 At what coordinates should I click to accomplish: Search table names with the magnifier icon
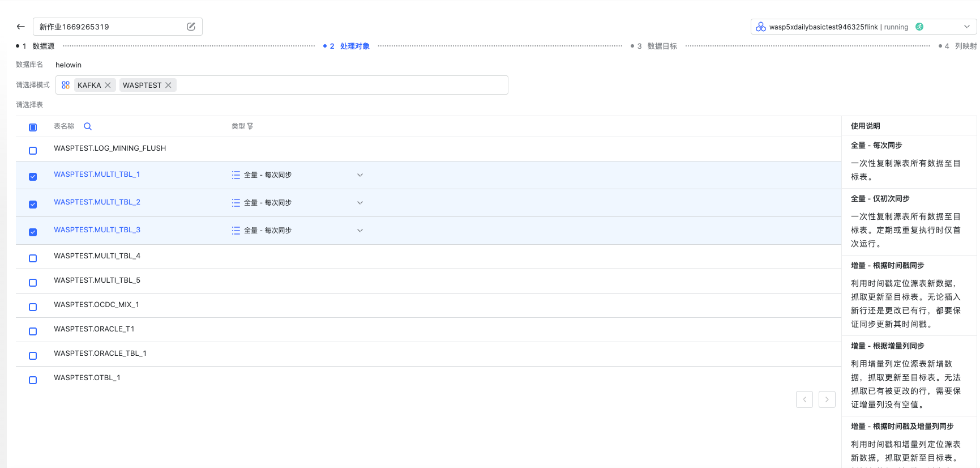point(88,126)
